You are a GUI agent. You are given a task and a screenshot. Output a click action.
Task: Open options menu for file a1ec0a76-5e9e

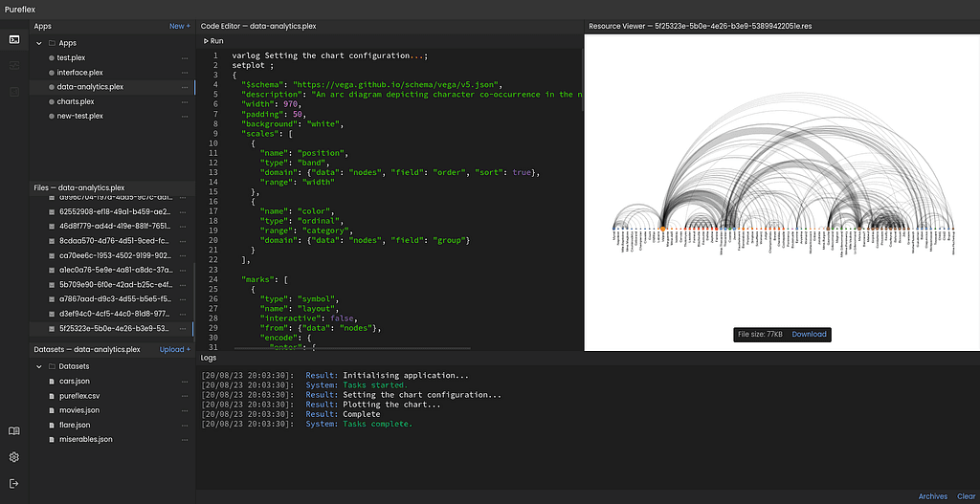[185, 270]
